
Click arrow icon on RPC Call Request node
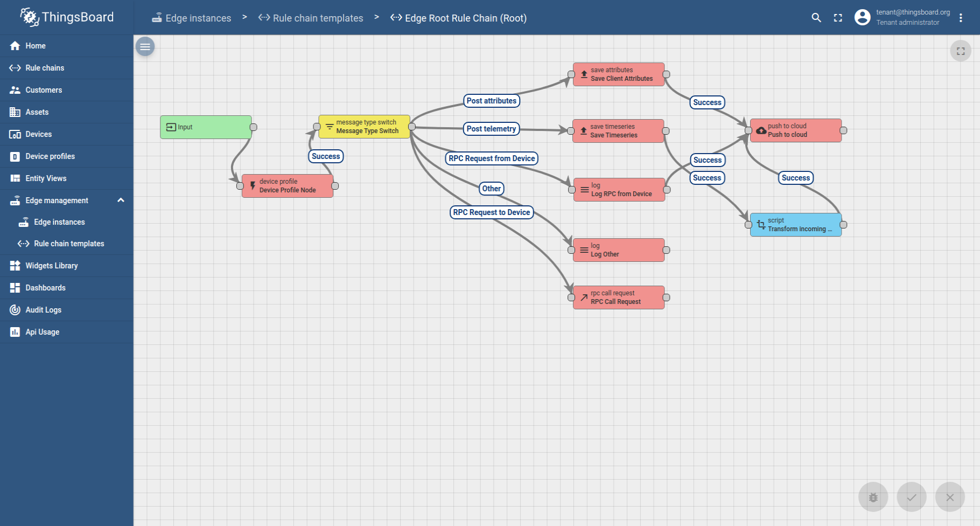pos(584,297)
